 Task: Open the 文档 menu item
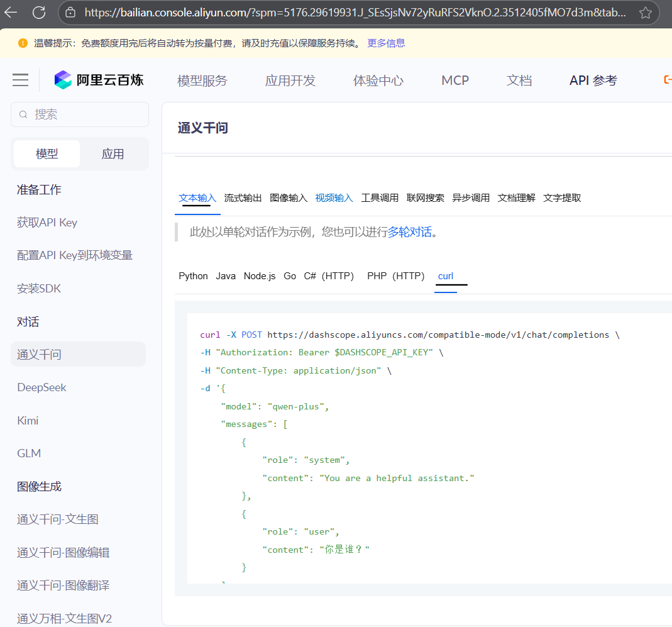[x=519, y=80]
